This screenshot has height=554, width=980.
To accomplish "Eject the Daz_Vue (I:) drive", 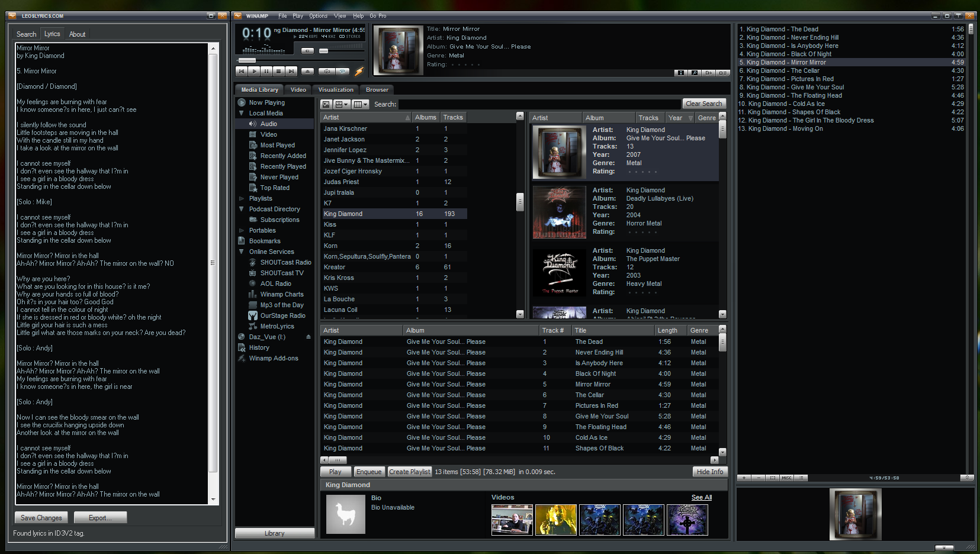I will pyautogui.click(x=309, y=337).
